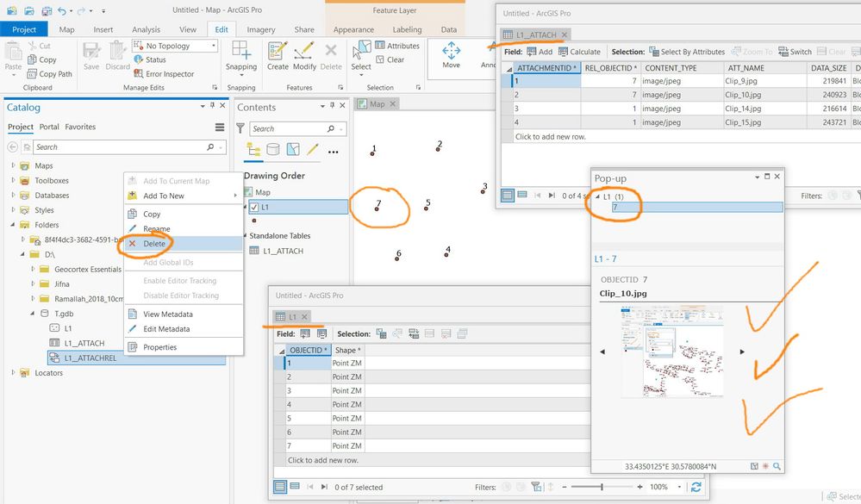The height and width of the screenshot is (504, 861).
Task: Open the Project tab
Action: pyautogui.click(x=24, y=29)
